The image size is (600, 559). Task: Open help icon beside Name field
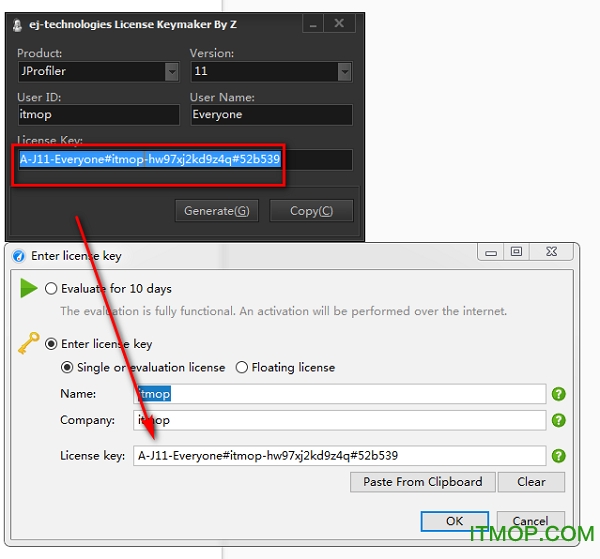pos(558,394)
